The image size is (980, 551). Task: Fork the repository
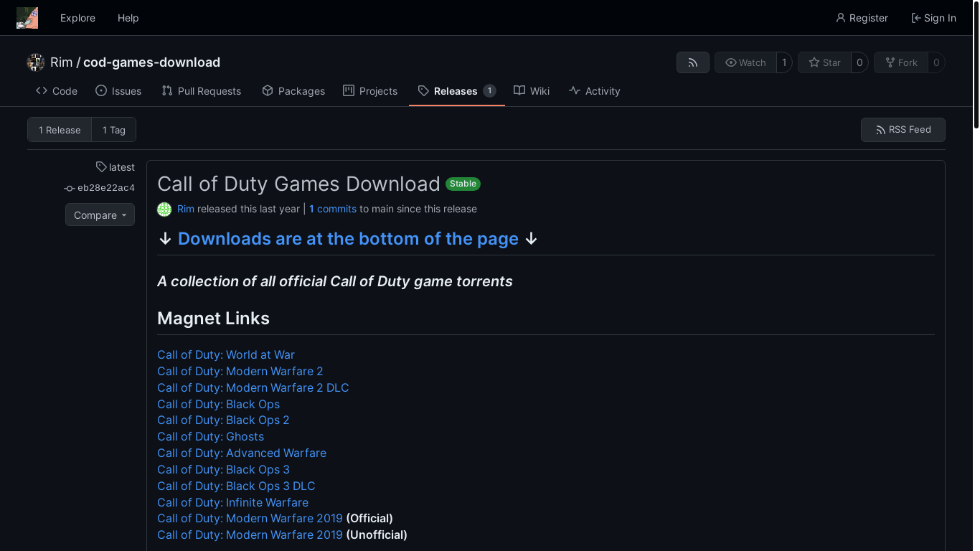(901, 62)
